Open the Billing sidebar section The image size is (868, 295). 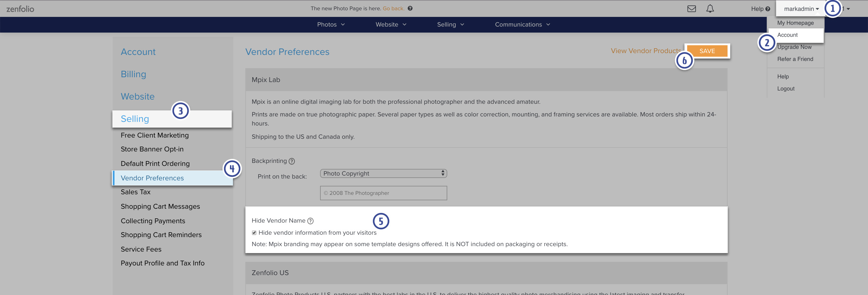pos(134,74)
